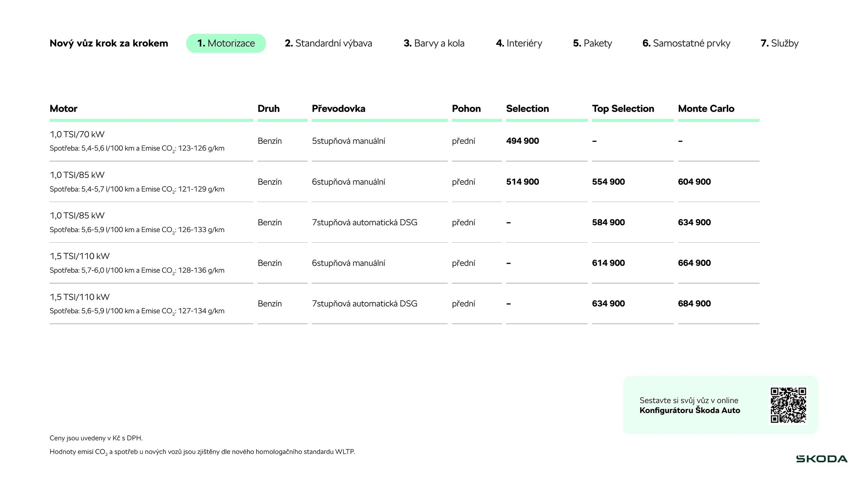
Task: Click the Převodovka column header
Action: pyautogui.click(x=338, y=108)
